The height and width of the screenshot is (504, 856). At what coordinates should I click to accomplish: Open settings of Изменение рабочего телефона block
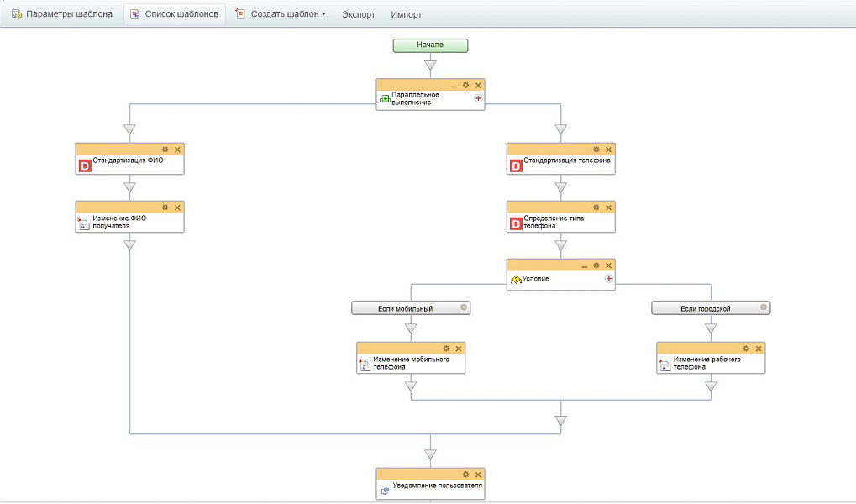point(747,349)
